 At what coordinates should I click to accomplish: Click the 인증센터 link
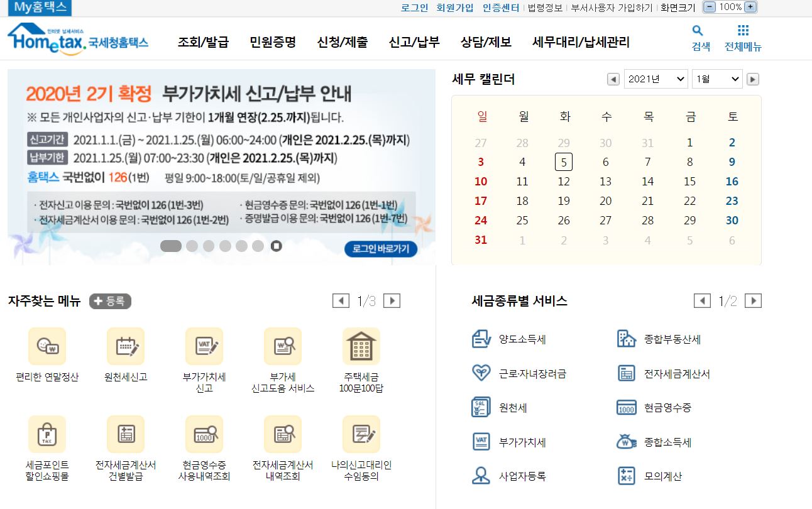pyautogui.click(x=501, y=8)
